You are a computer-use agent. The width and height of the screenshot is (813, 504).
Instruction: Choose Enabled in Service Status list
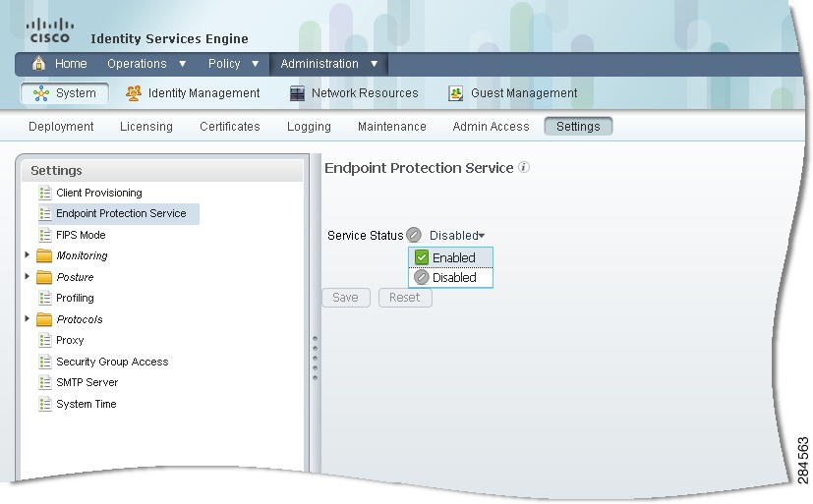coord(450,257)
